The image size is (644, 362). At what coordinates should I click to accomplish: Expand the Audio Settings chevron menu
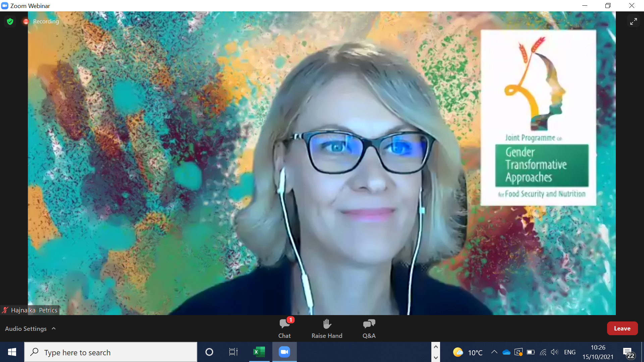click(x=54, y=328)
